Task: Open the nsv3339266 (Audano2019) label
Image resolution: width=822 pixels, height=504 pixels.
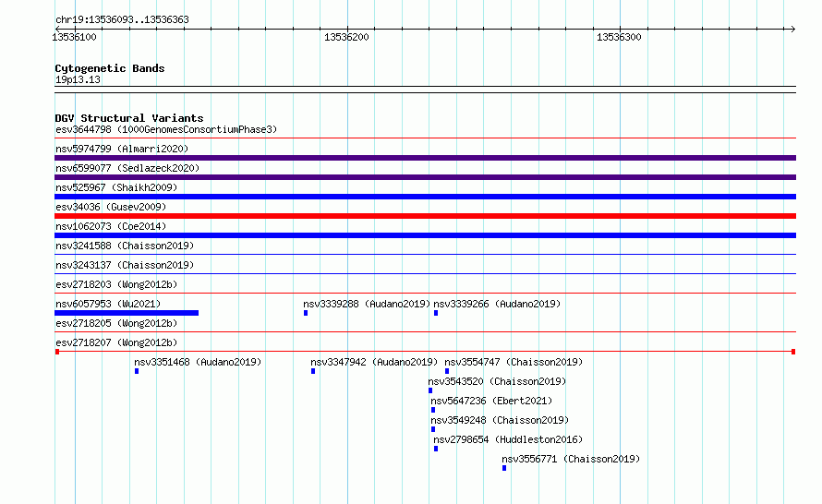Action: tap(497, 304)
